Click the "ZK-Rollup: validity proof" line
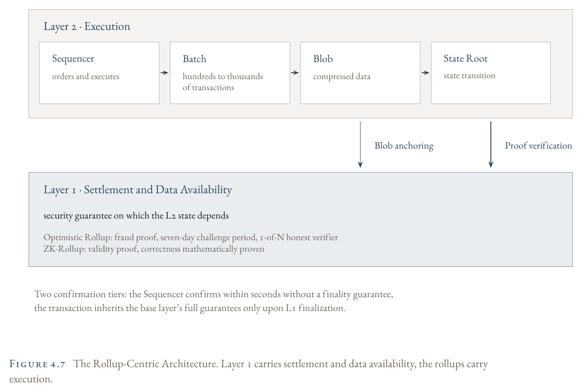 point(154,249)
